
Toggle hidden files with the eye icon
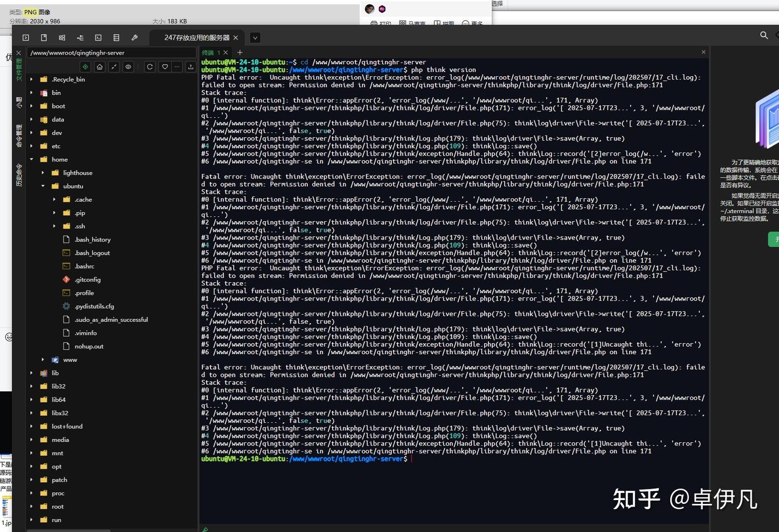[128, 66]
